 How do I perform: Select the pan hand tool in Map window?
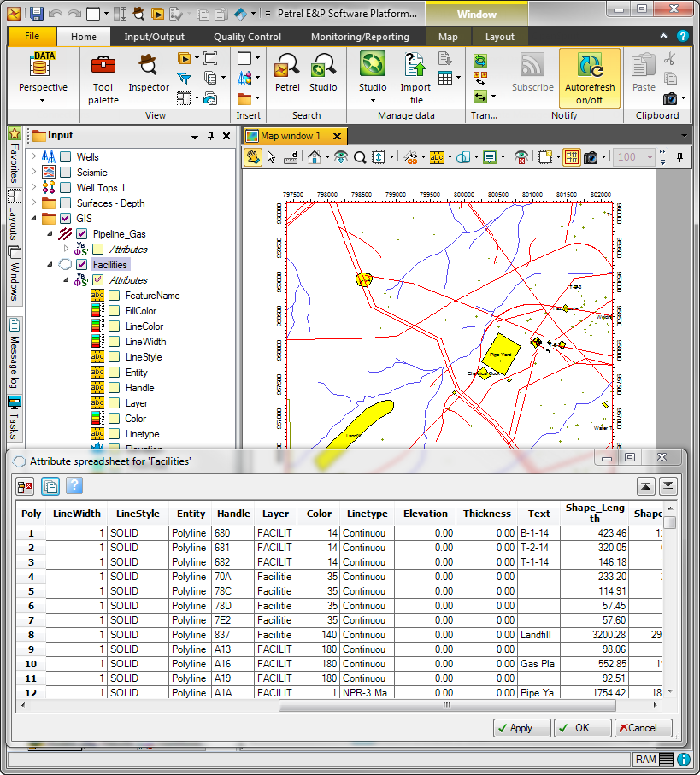(x=253, y=157)
